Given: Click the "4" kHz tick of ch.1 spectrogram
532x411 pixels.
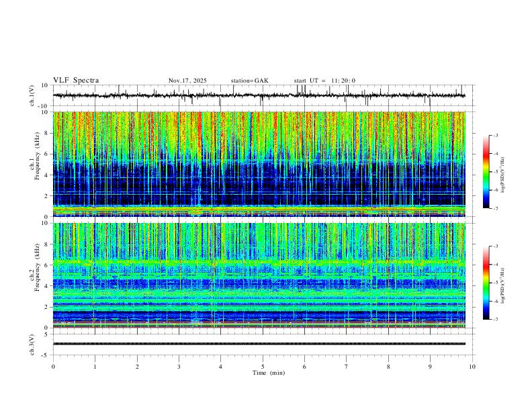Looking at the screenshot, I should point(46,175).
